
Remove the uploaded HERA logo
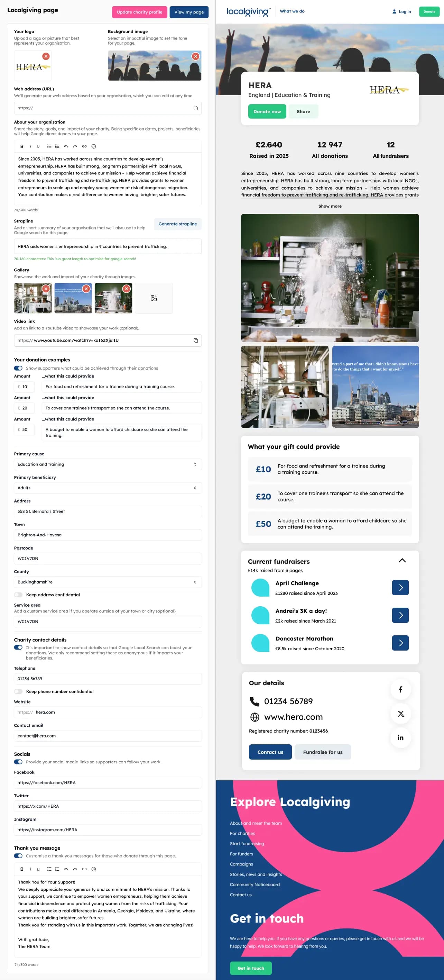coord(46,56)
